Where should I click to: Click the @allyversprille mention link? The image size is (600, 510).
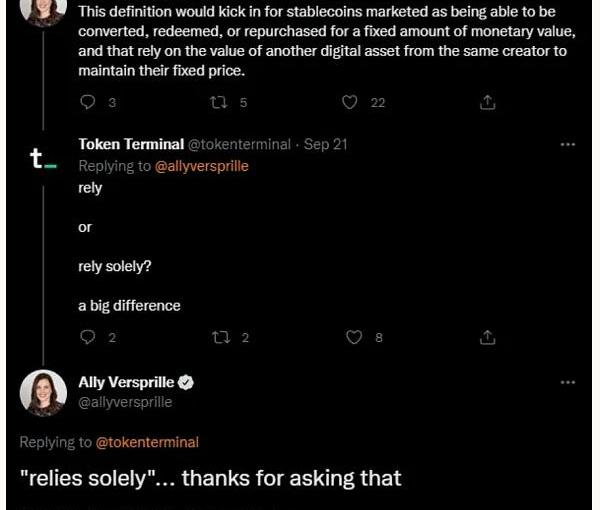[x=201, y=166]
